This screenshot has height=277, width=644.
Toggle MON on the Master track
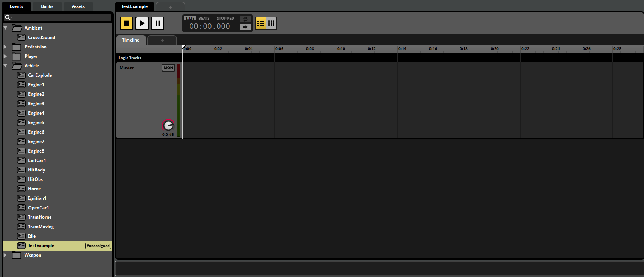click(x=168, y=68)
